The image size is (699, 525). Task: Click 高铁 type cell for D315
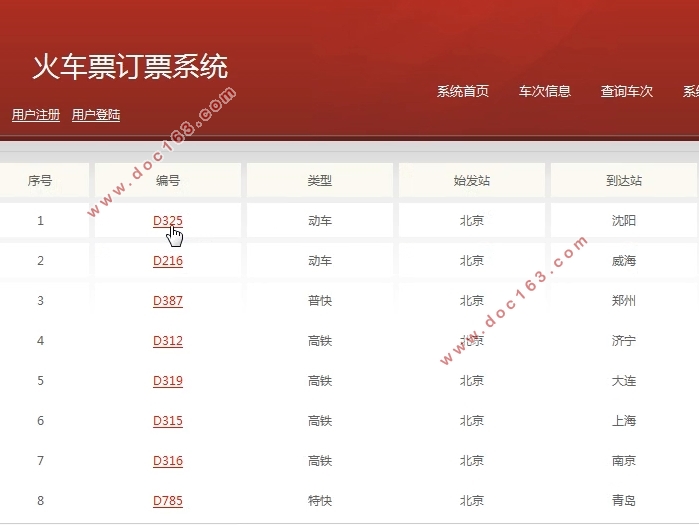click(x=320, y=421)
